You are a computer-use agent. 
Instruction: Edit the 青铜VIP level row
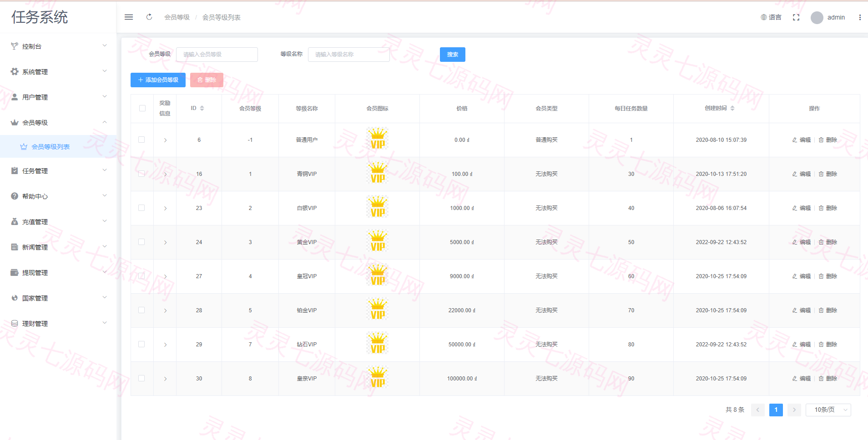pyautogui.click(x=802, y=174)
